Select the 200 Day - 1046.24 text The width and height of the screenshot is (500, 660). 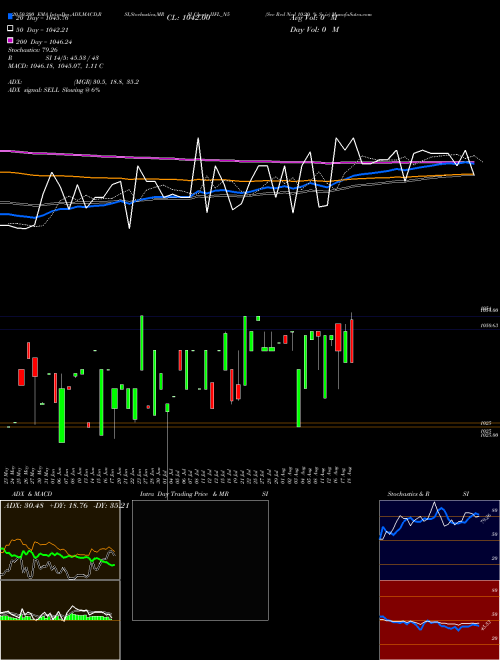tap(44, 42)
